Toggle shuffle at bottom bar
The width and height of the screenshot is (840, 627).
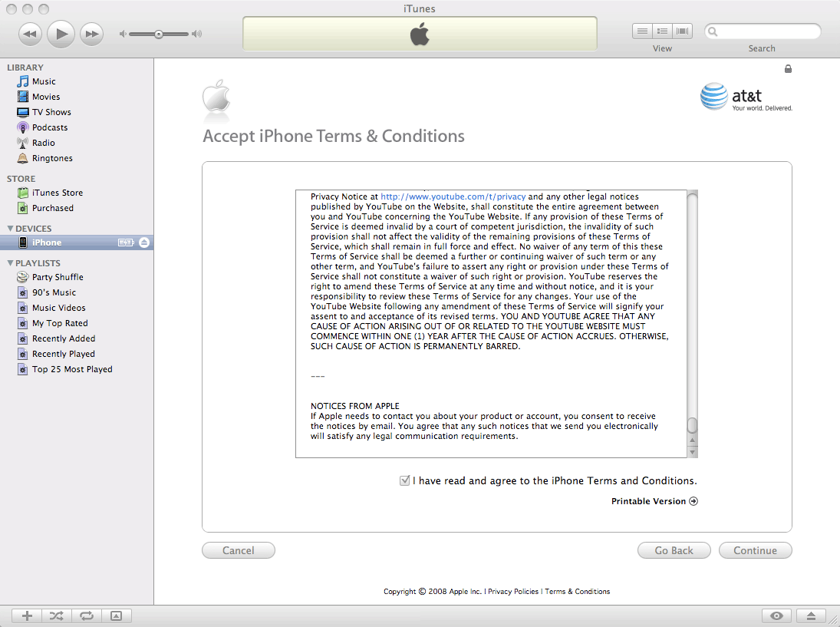point(57,615)
